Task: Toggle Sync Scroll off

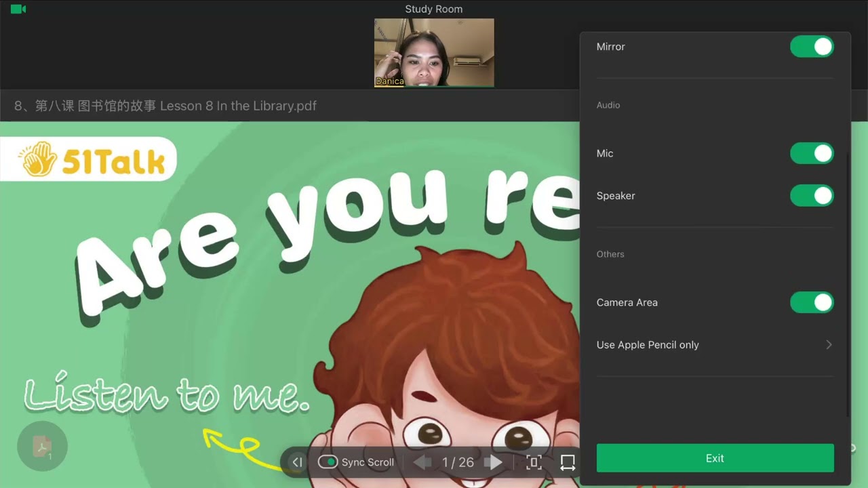Action: (x=328, y=462)
